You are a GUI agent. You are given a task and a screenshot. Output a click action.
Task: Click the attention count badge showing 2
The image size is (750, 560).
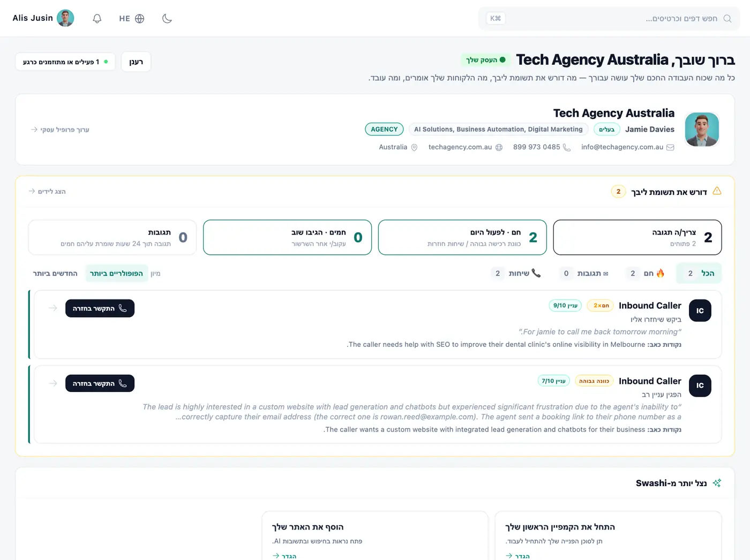click(x=618, y=192)
